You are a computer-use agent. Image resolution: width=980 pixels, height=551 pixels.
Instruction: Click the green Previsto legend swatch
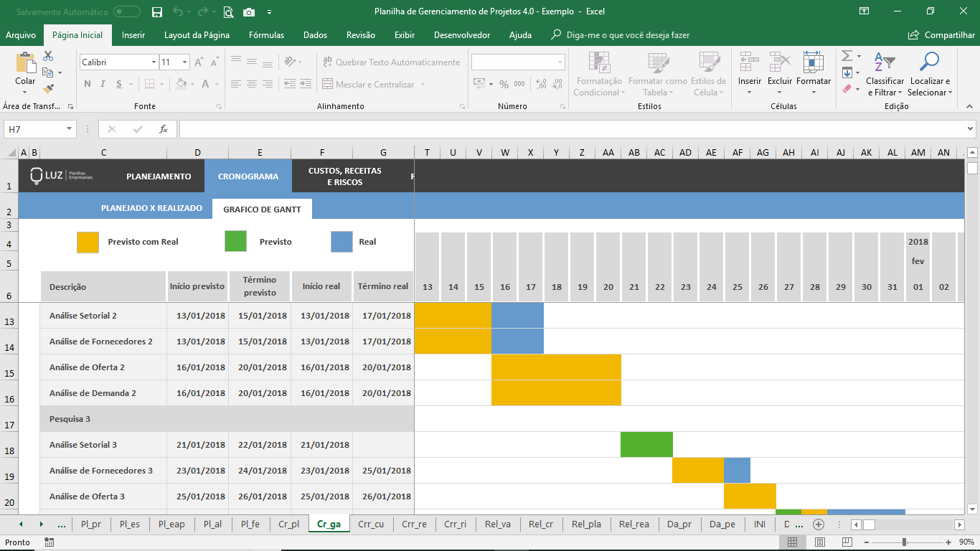click(x=235, y=242)
